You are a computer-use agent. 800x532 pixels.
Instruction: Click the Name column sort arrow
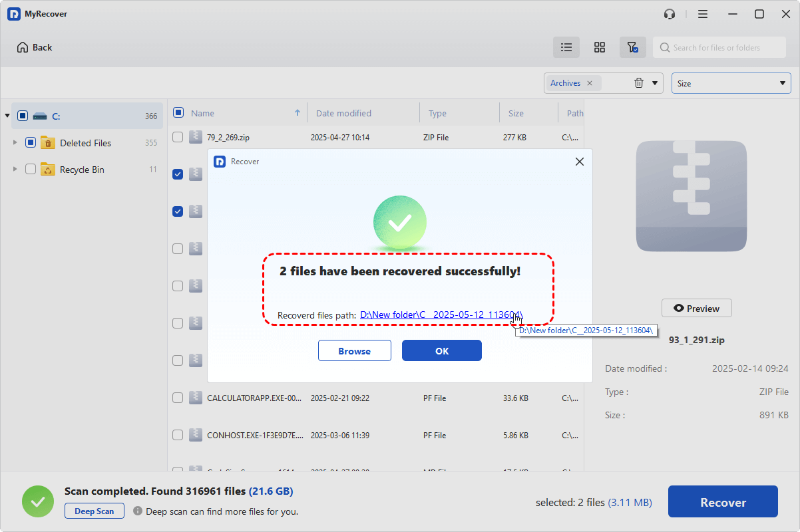coord(298,113)
